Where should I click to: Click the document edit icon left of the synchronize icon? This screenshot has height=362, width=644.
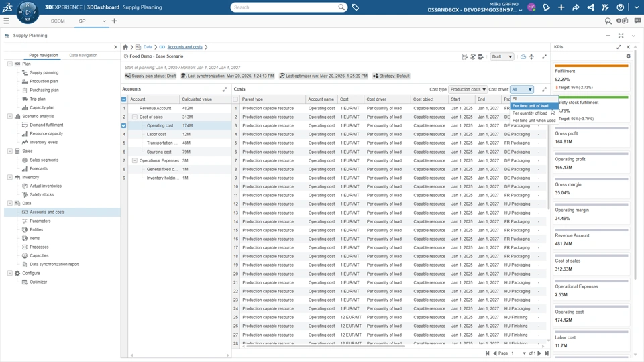point(464,56)
